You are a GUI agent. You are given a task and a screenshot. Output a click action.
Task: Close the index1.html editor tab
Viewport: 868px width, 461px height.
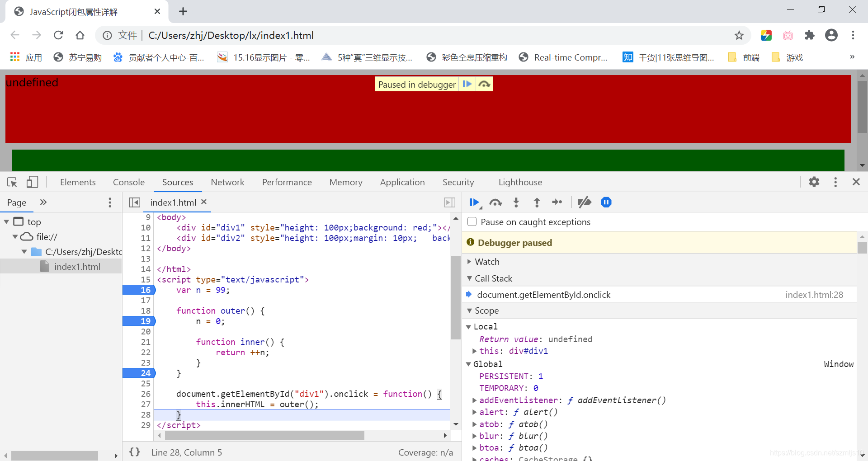pos(204,202)
